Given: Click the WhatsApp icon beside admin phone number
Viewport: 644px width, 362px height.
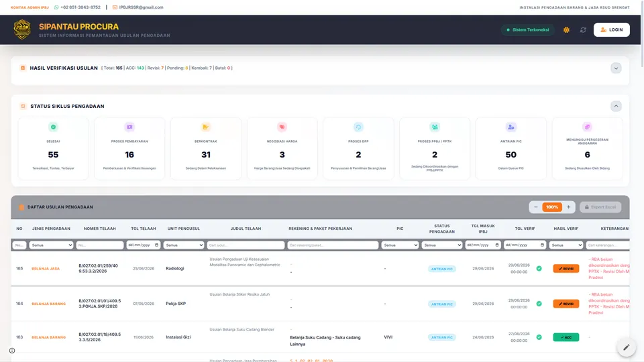Looking at the screenshot, I should click(x=56, y=7).
